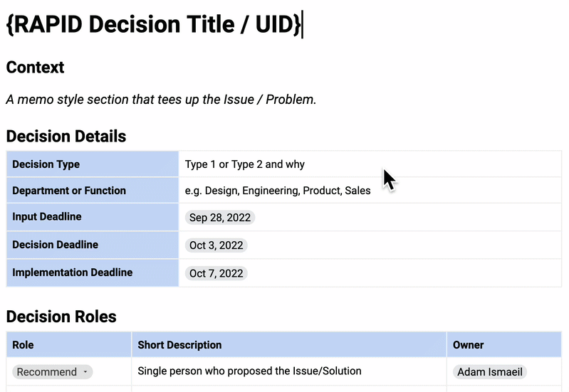Select the Decision Deadline label cell

pyautogui.click(x=93, y=245)
